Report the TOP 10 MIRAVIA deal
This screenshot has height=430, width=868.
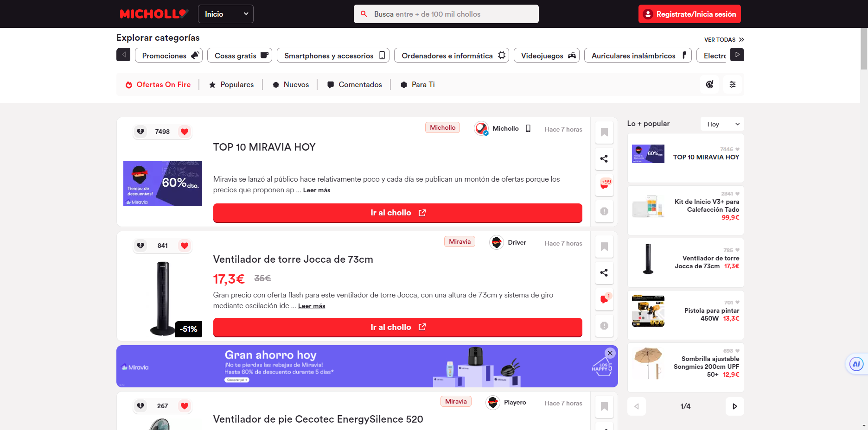604,211
